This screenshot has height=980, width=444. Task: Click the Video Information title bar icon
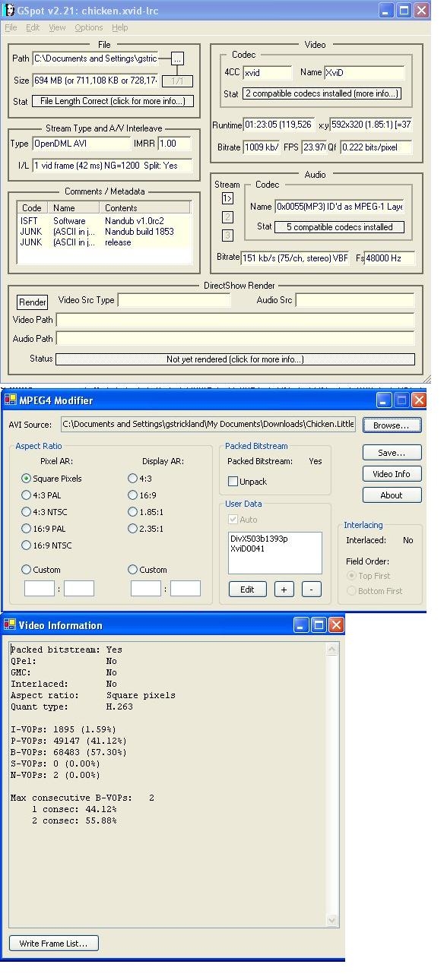pyautogui.click(x=10, y=625)
